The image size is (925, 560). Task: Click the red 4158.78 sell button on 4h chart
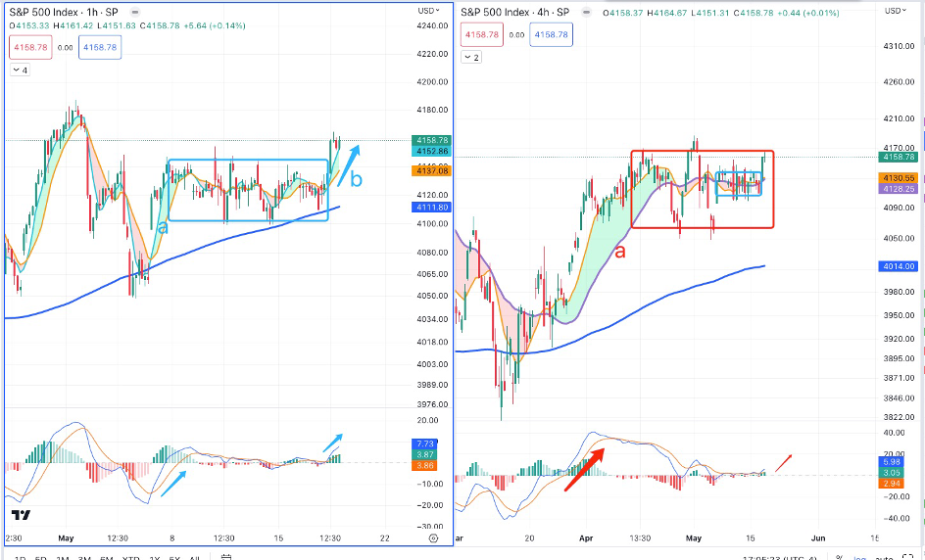tap(482, 35)
